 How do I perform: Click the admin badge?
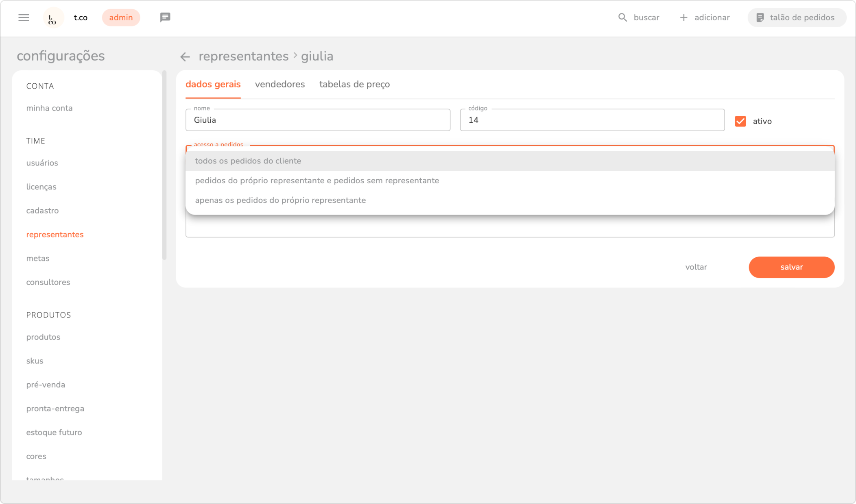point(121,17)
